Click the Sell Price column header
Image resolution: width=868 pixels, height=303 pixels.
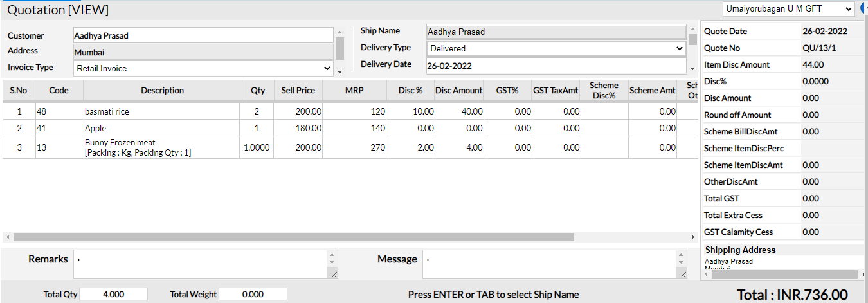click(x=298, y=91)
